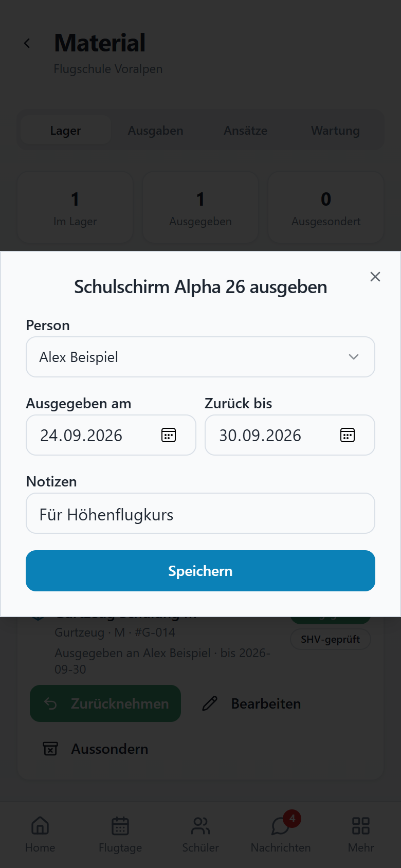Select the 24.09.2026 issue date field

(x=111, y=435)
